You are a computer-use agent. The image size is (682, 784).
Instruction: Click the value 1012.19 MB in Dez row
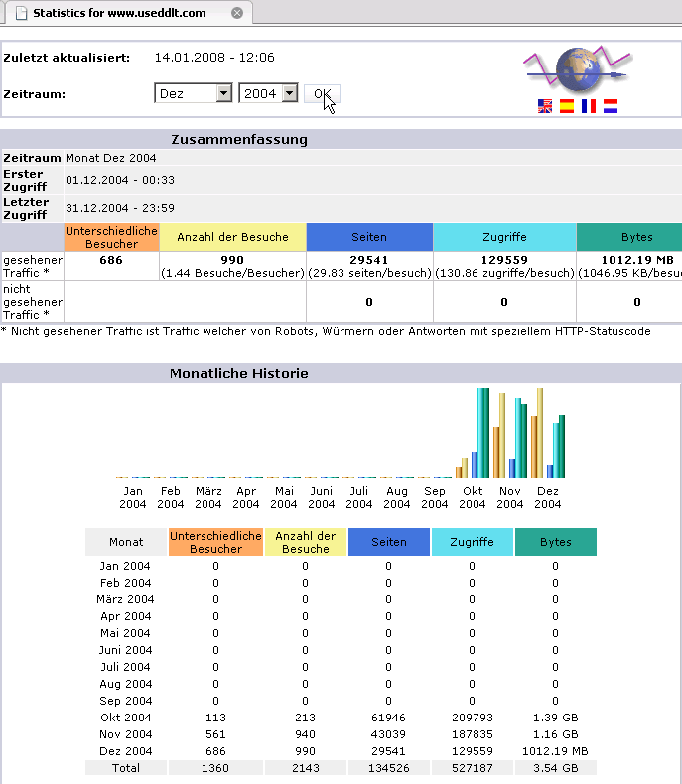coord(556,751)
